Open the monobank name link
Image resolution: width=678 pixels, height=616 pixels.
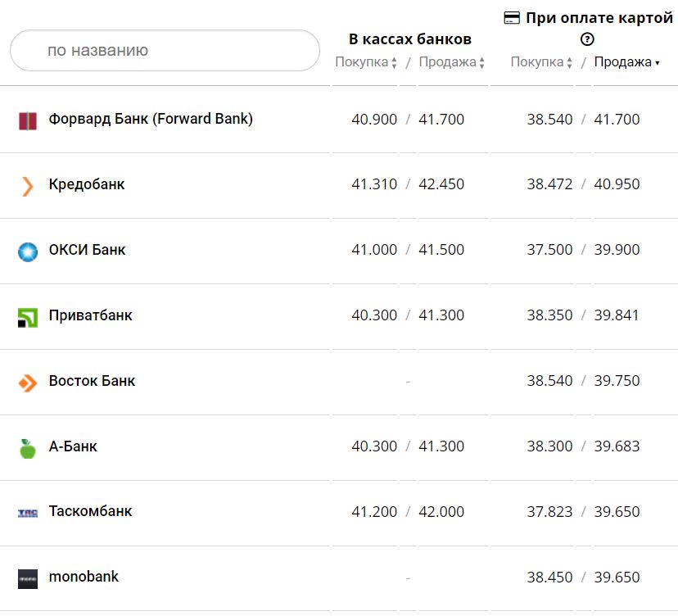(84, 577)
